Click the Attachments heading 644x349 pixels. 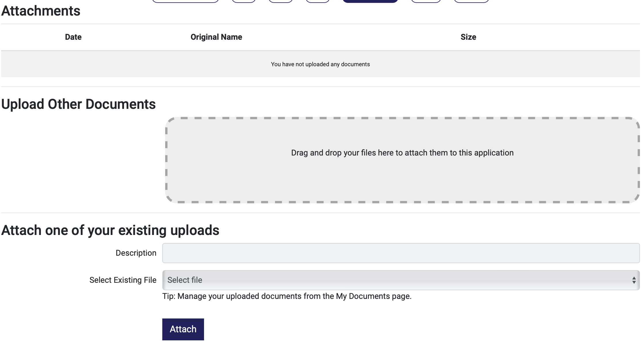[x=41, y=11]
